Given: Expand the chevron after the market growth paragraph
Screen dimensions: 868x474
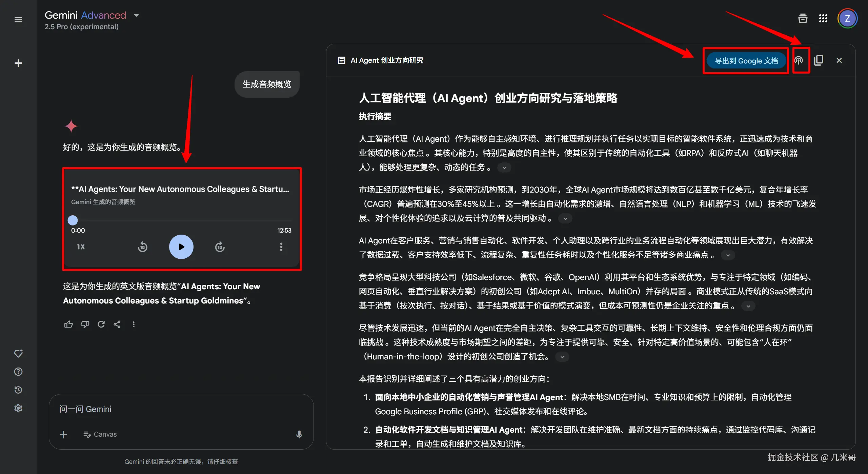Looking at the screenshot, I should click(565, 218).
